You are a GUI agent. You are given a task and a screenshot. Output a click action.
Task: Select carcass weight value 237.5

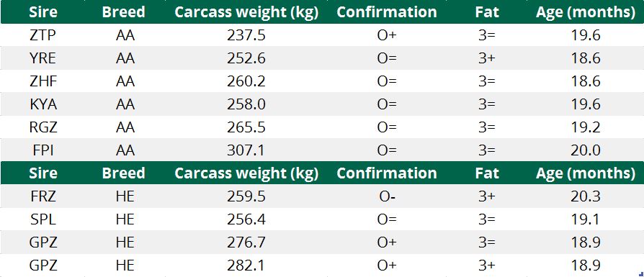(x=246, y=35)
